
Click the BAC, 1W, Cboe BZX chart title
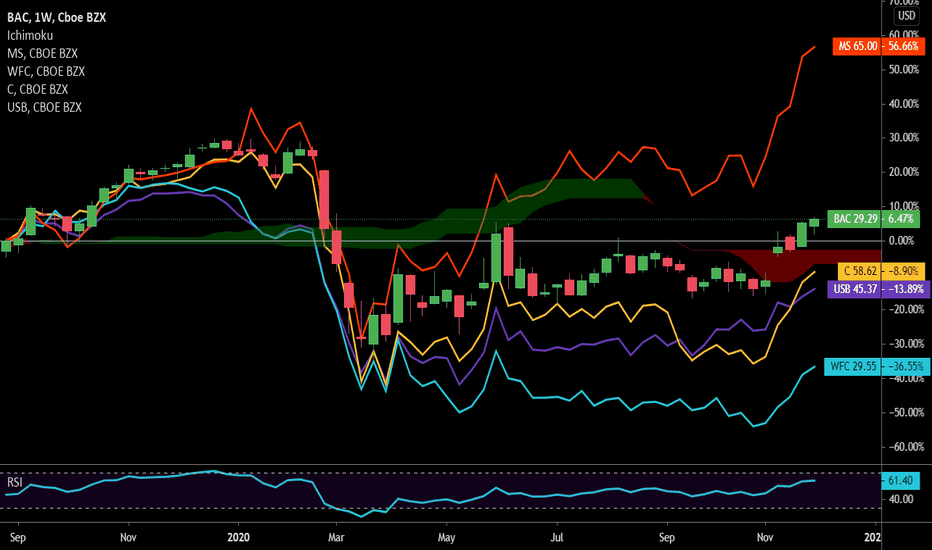pos(56,17)
